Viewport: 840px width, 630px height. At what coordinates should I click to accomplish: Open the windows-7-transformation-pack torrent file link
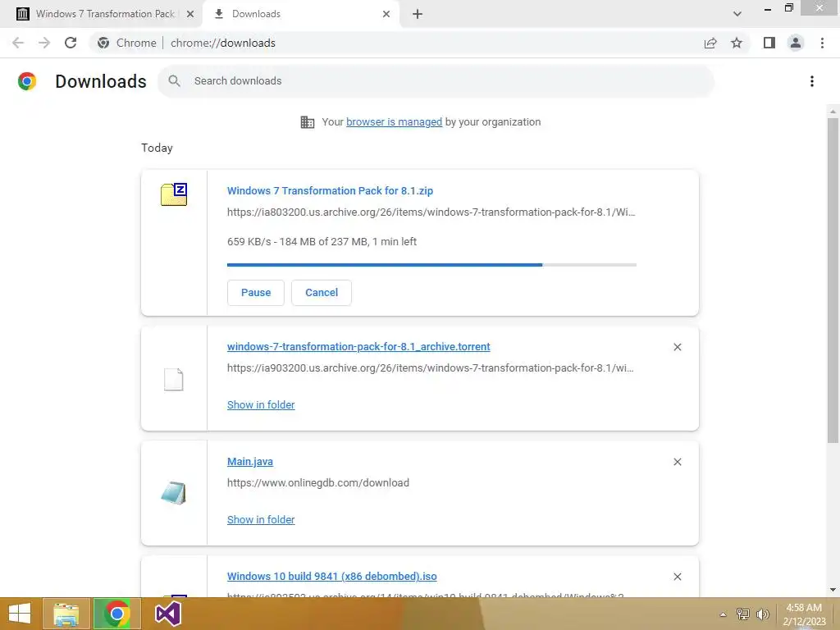[358, 347]
